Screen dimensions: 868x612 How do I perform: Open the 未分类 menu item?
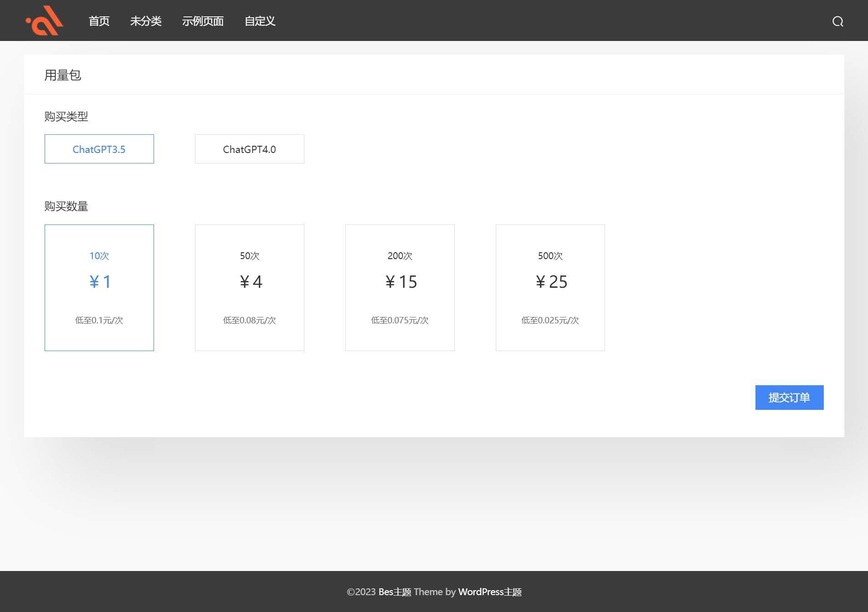tap(146, 21)
